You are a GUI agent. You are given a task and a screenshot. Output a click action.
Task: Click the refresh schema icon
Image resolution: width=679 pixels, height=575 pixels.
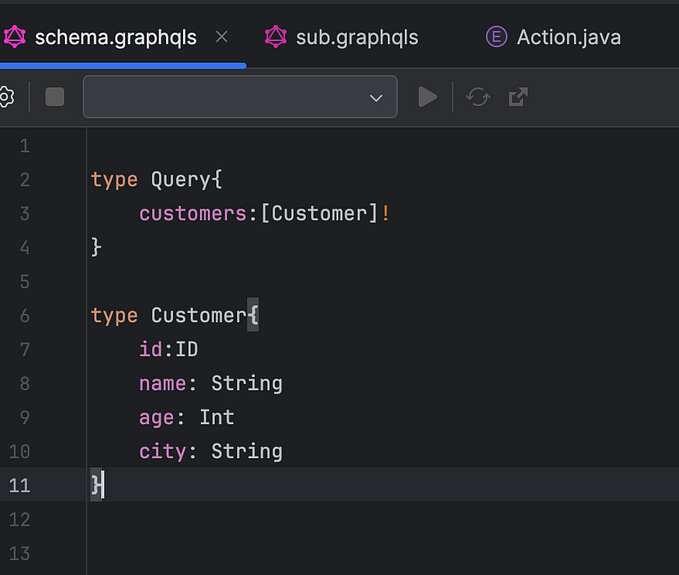478,97
